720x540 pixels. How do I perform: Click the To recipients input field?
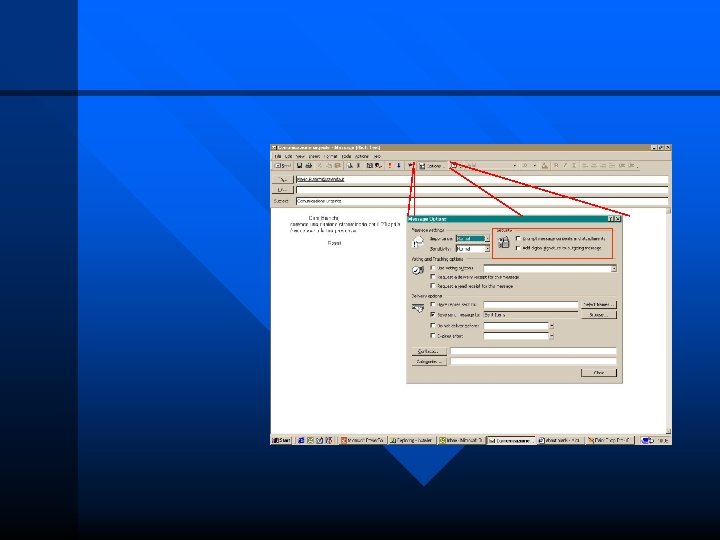point(482,180)
